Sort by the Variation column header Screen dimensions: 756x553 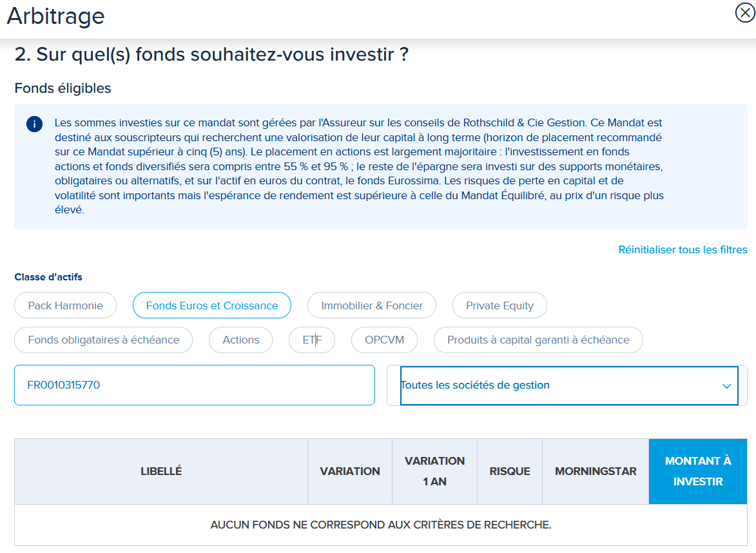[x=350, y=471]
